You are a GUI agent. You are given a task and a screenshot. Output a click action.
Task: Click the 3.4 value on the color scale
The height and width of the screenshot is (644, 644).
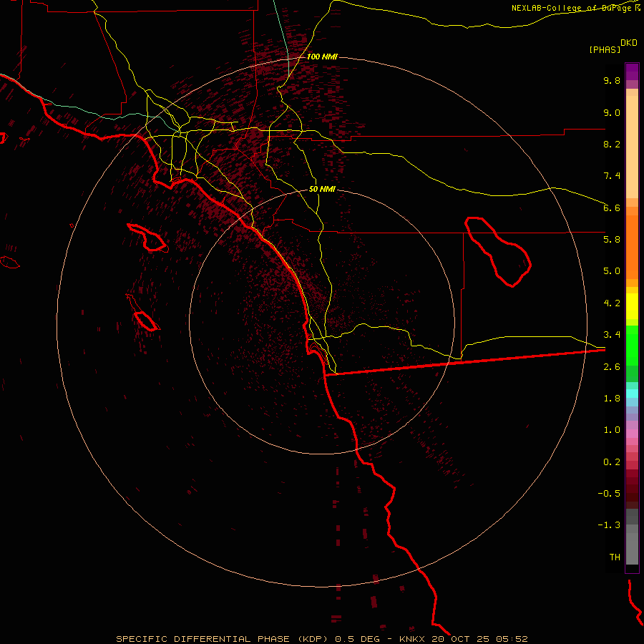[x=612, y=335]
